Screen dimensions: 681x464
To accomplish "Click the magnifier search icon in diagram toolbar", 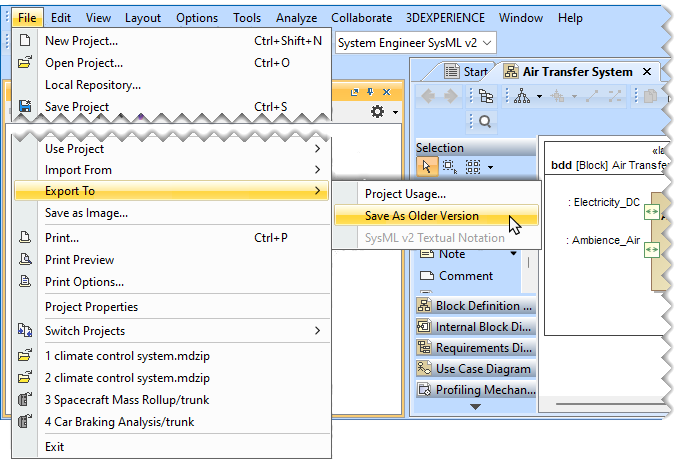I will (485, 122).
